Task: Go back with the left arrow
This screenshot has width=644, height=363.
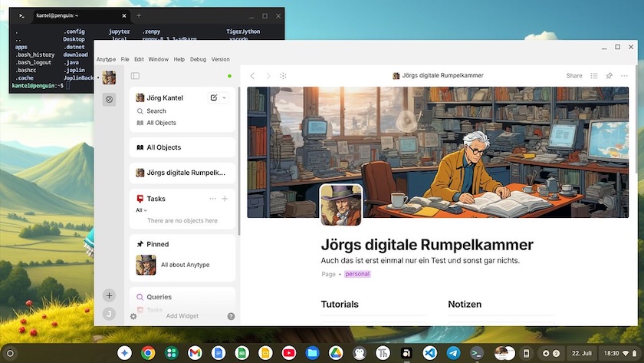Action: pos(252,76)
